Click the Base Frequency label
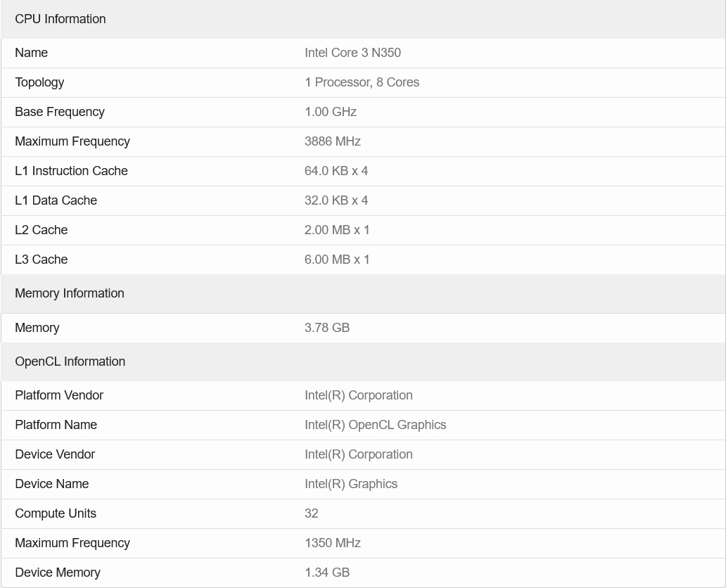The height and width of the screenshot is (588, 726). point(60,112)
